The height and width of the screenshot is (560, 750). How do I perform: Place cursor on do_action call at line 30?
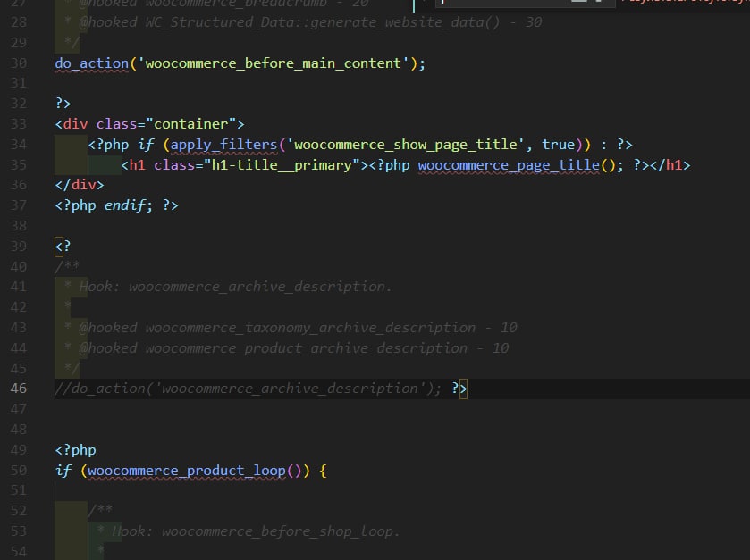pos(92,63)
